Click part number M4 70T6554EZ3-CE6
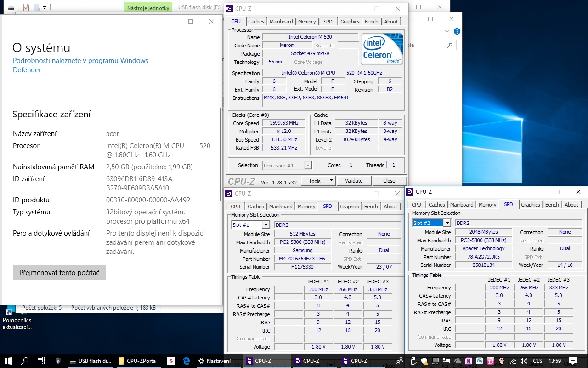The width and height of the screenshot is (588, 368). coord(302,259)
